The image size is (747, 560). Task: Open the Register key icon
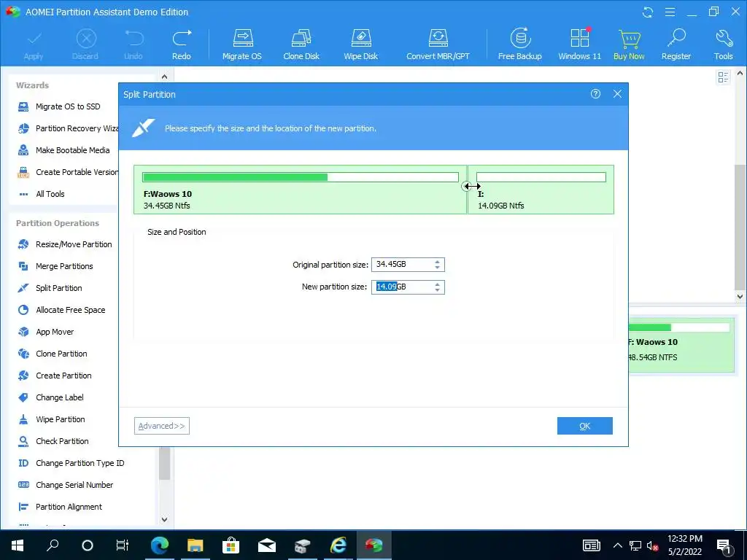[x=676, y=44]
